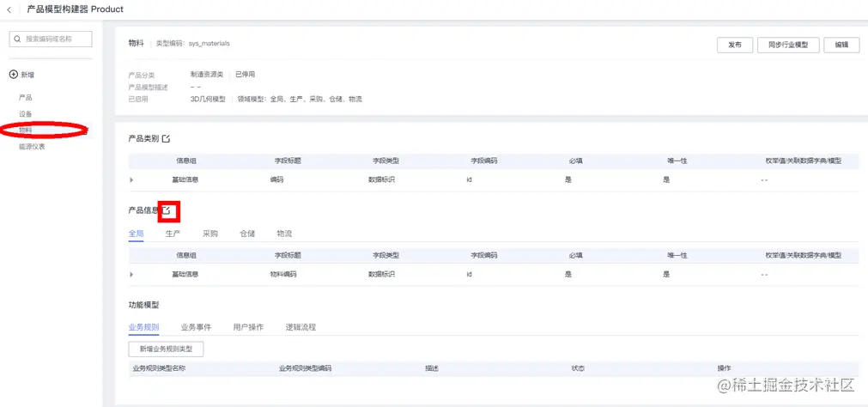This screenshot has width=868, height=407.
Task: Switch to the 生产 tab
Action: [x=173, y=234]
